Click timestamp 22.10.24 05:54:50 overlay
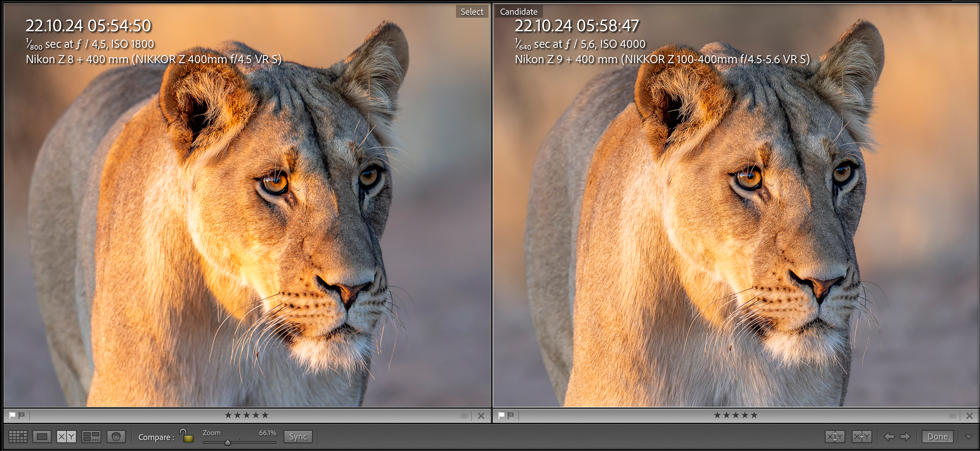The image size is (980, 451). click(89, 26)
